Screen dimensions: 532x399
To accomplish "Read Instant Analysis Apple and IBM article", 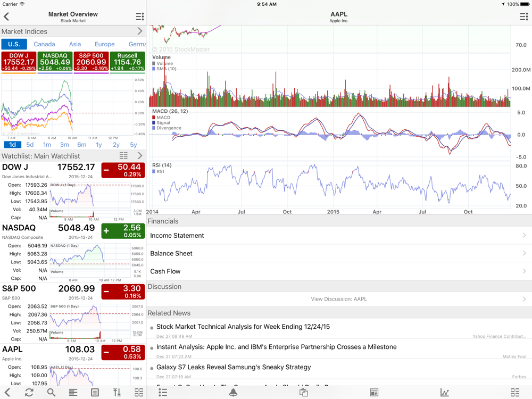I will (x=339, y=350).
